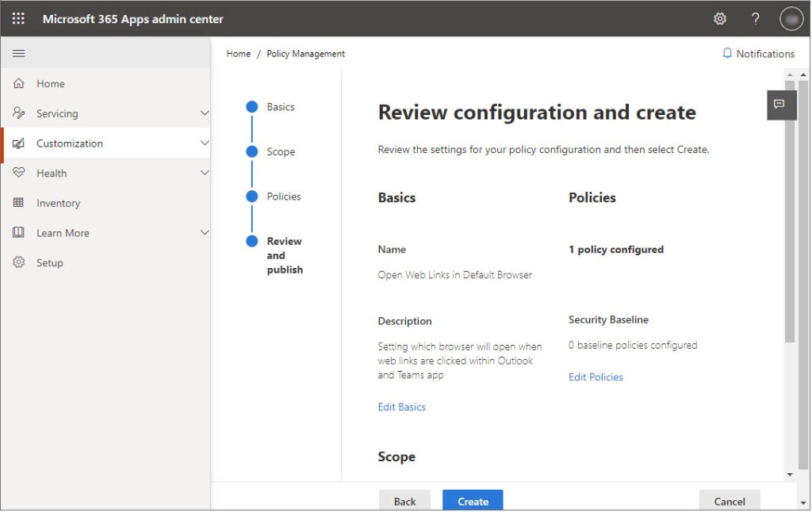
Task: Expand the Servicing chevron
Action: click(205, 113)
